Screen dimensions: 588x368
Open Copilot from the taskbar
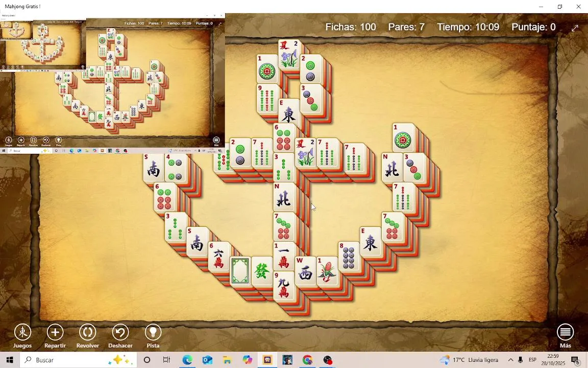pos(247,360)
